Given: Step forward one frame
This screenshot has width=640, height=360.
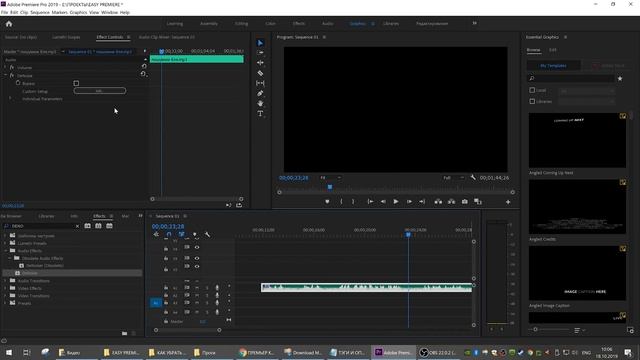Looking at the screenshot, I should [409, 202].
